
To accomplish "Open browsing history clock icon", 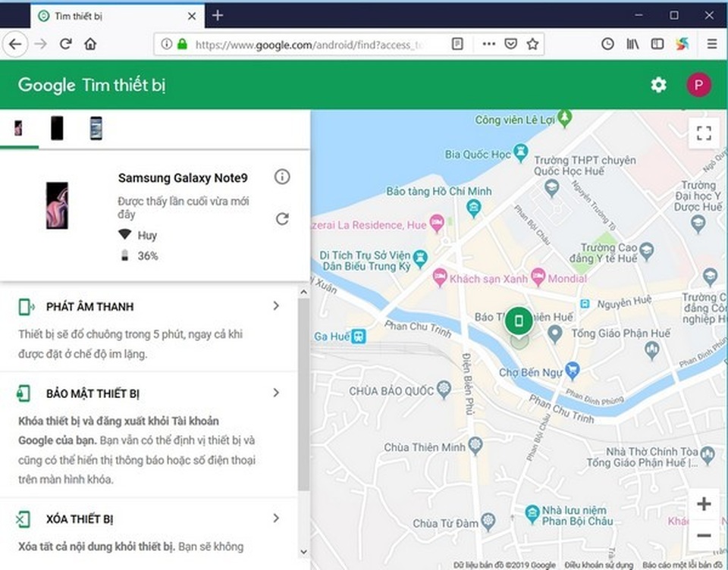I will [x=607, y=44].
